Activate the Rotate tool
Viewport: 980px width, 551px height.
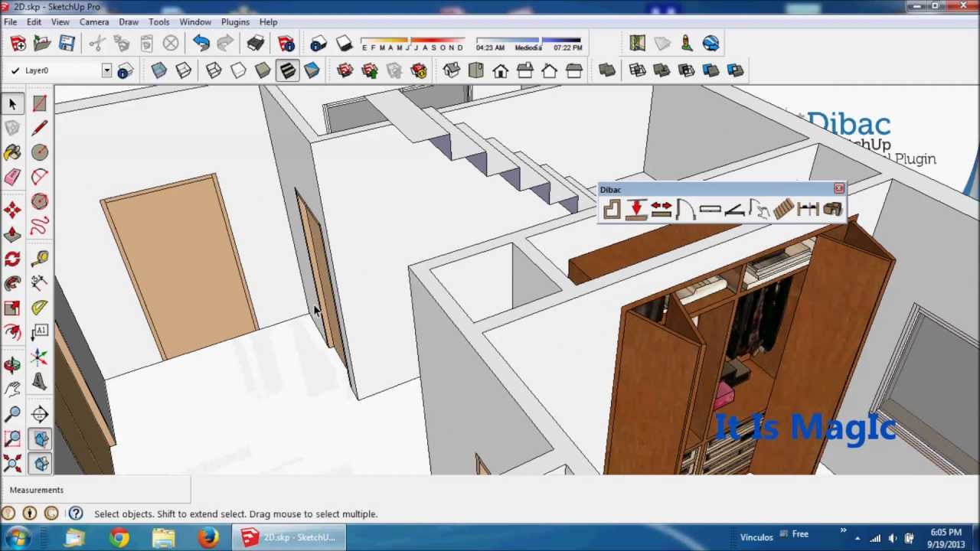(x=12, y=259)
